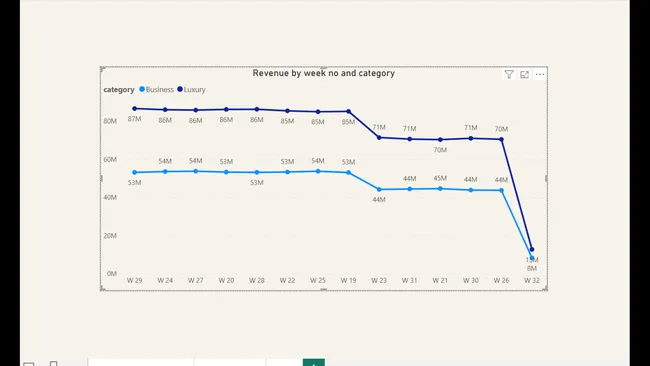Viewport: 650px width, 366px height.
Task: Click the '80M' y-axis label
Action: pos(110,121)
